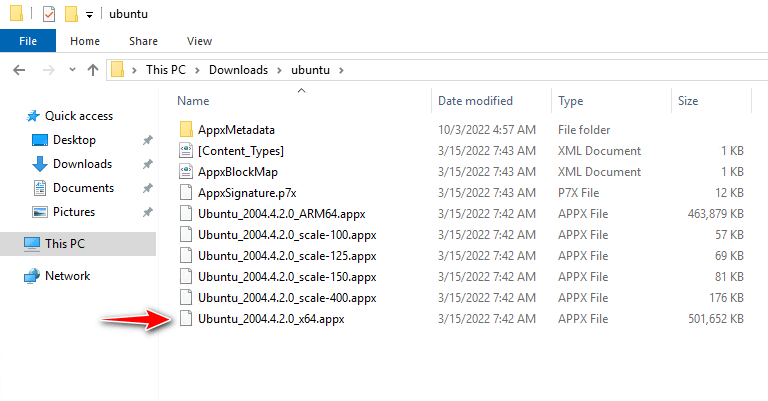768x401 pixels.
Task: Click the folder icon in the address bar
Action: (118, 70)
